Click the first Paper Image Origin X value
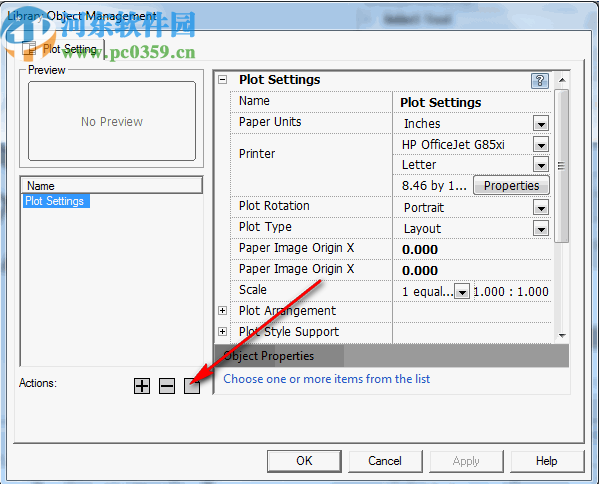This screenshot has height=484, width=602. click(x=472, y=249)
